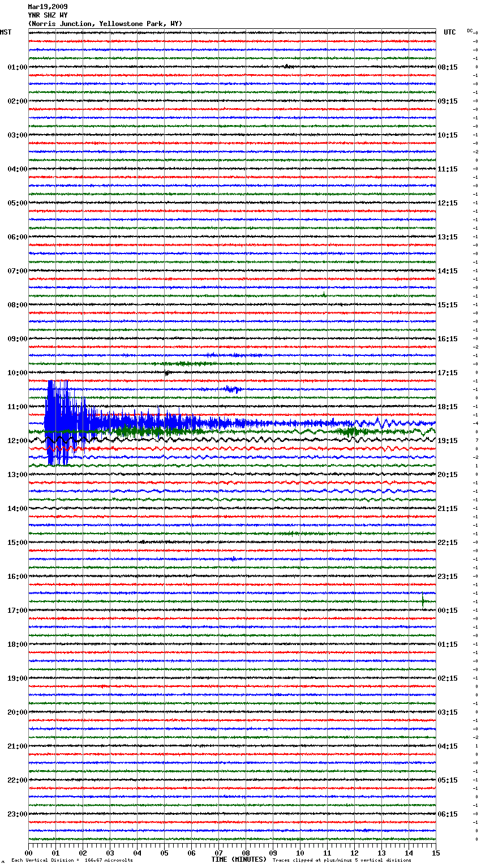481x868 pixels.
Task: Select the 11:00 MST time label
Action: click(x=18, y=407)
